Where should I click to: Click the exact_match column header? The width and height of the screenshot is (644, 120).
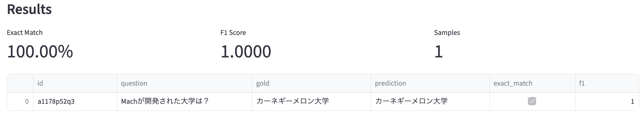(513, 83)
